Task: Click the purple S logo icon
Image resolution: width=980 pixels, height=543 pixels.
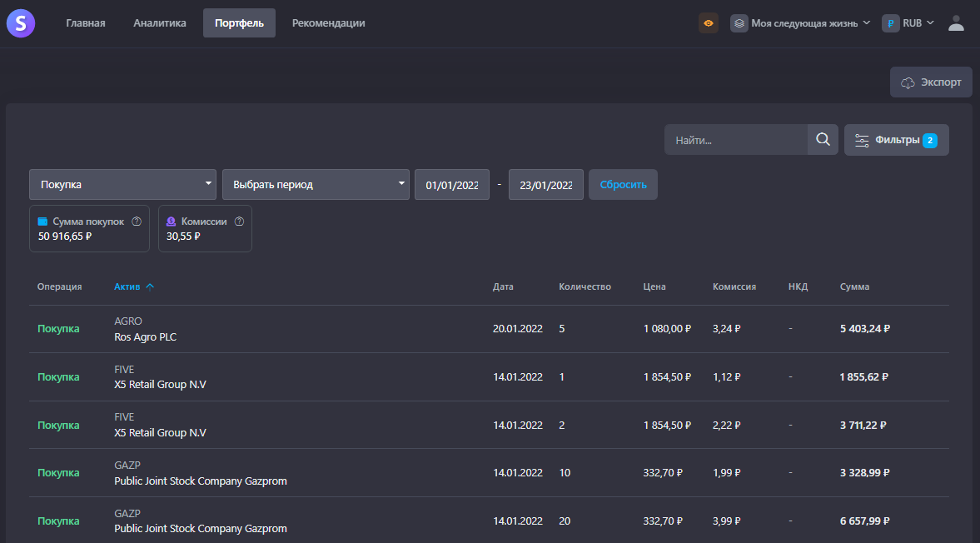Action: point(21,23)
